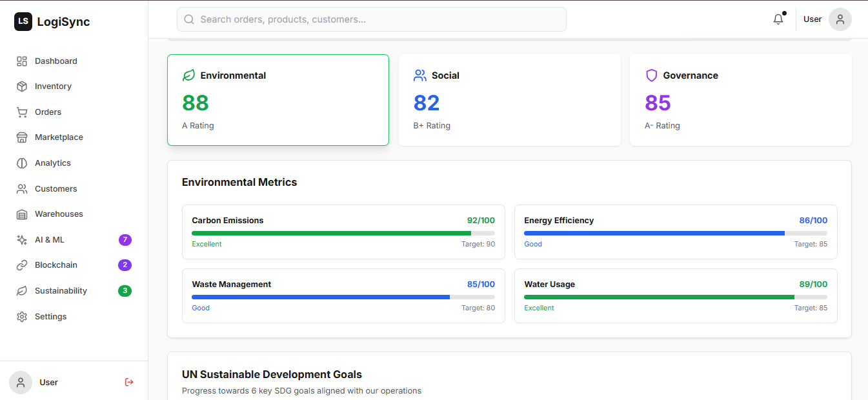Click the red logout icon
This screenshot has height=400, width=868.
click(x=129, y=382)
